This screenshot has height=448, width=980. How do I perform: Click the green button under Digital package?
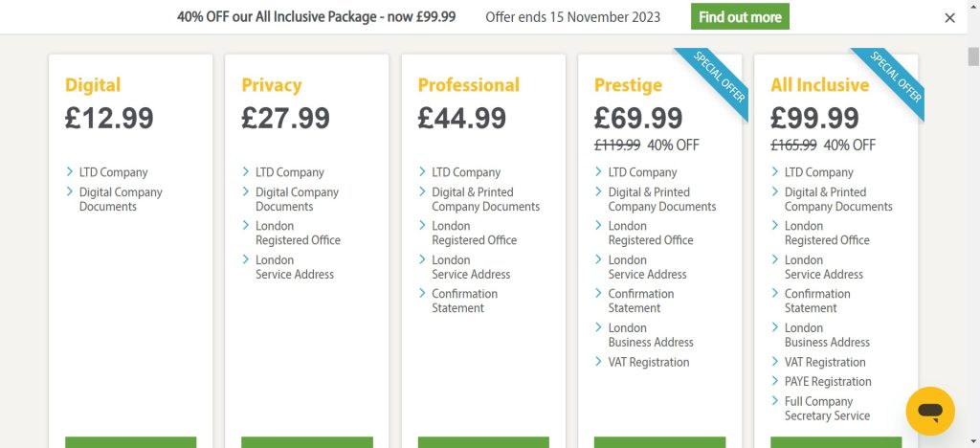pyautogui.click(x=130, y=442)
